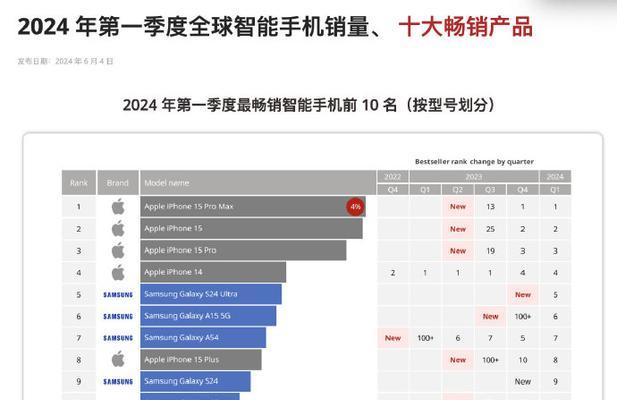Click the Q4 header under 2022

tap(393, 190)
